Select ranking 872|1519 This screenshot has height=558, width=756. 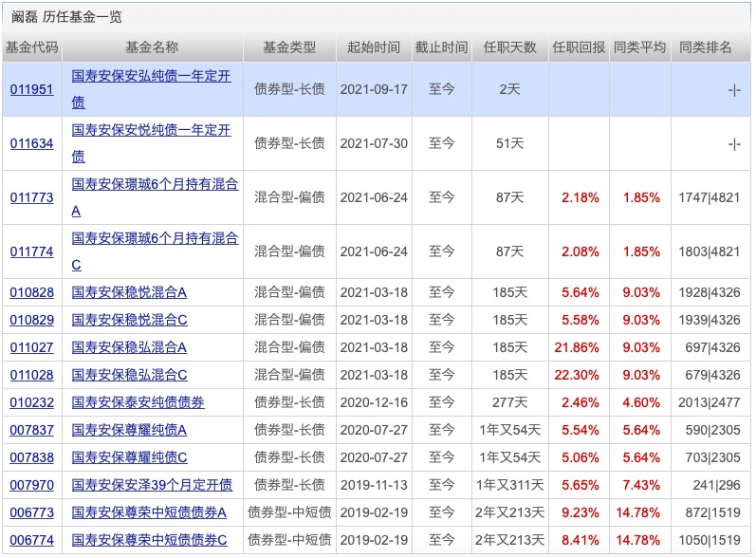coord(712,512)
